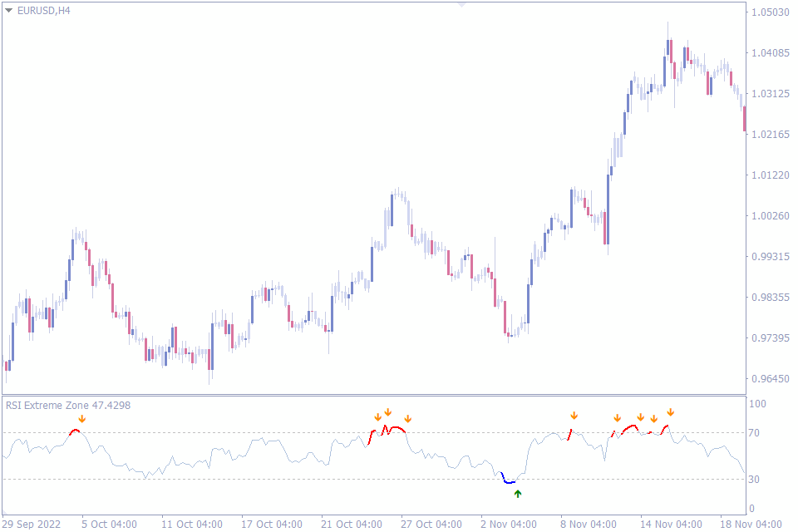Click the 1.05030 price label on the right scale
The height and width of the screenshot is (532, 798).
tap(769, 10)
